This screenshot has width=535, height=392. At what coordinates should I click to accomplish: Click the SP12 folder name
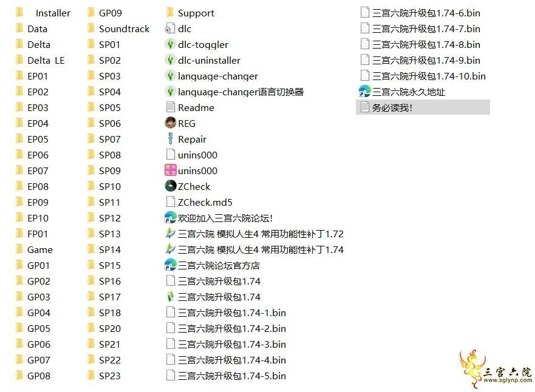pos(109,218)
